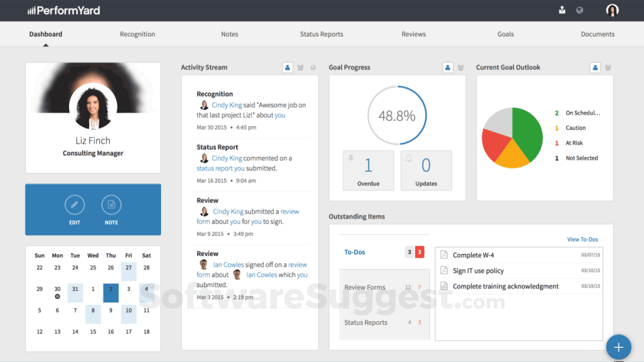Switch Activity Stream to team view
Screen dimensions: 644x362
coord(301,68)
